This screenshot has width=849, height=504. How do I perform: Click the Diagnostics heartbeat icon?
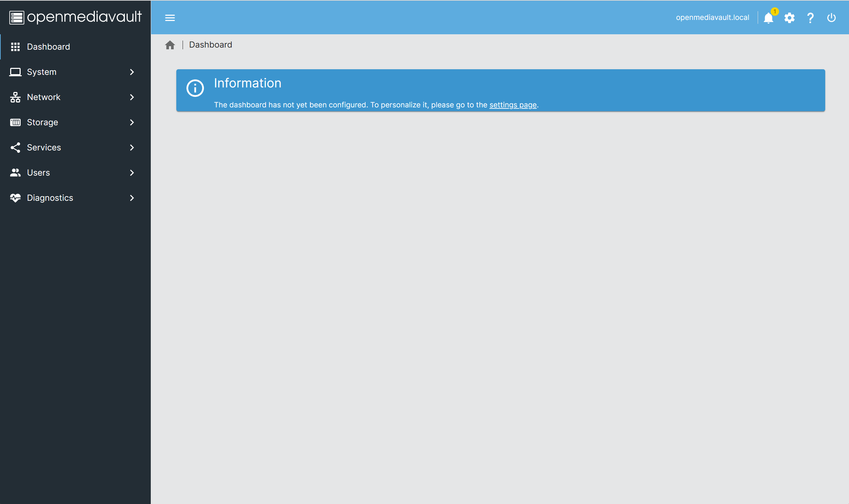click(x=15, y=198)
